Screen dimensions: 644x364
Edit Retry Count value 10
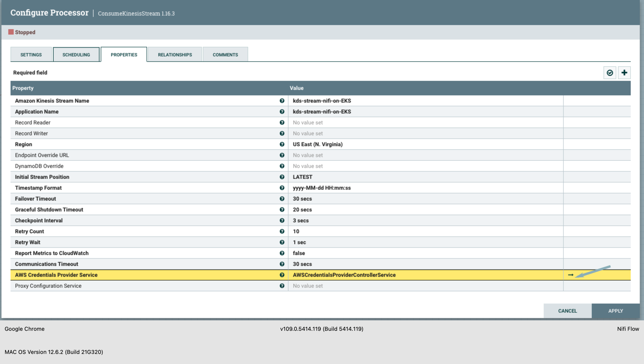point(426,231)
